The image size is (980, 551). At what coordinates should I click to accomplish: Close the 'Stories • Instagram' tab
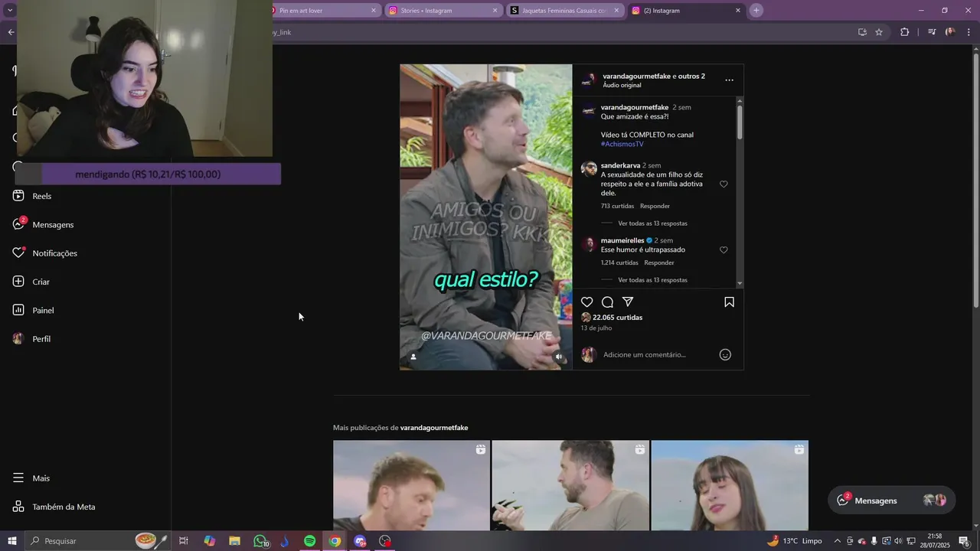[x=495, y=11]
